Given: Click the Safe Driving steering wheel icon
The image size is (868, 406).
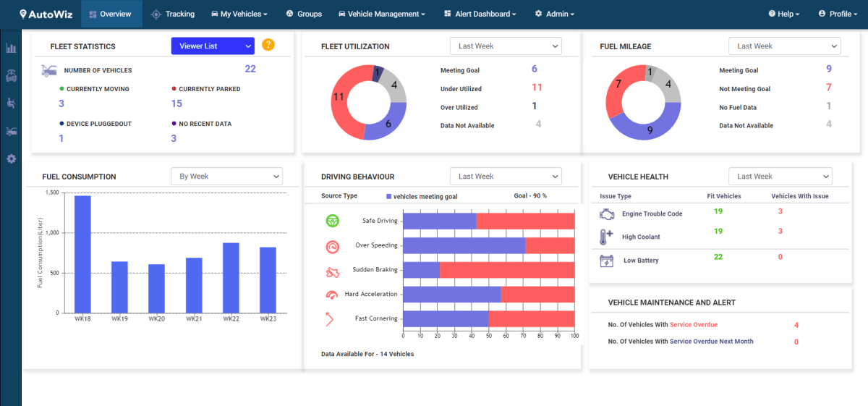Looking at the screenshot, I should pyautogui.click(x=333, y=221).
